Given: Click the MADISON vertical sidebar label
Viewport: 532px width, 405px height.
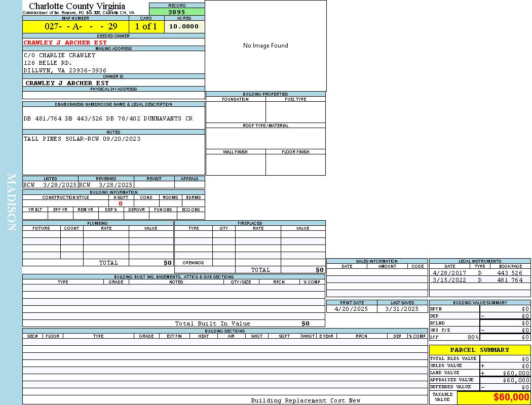Looking at the screenshot, I should pos(11,202).
